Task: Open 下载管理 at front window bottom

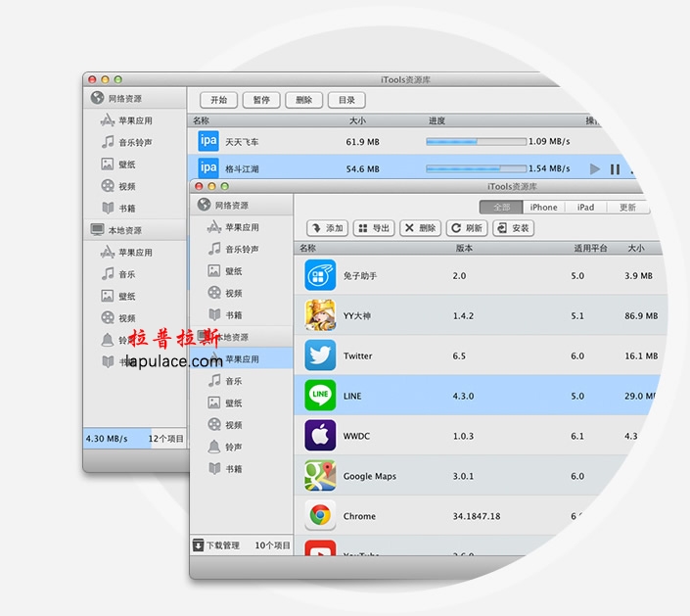Action: [216, 545]
